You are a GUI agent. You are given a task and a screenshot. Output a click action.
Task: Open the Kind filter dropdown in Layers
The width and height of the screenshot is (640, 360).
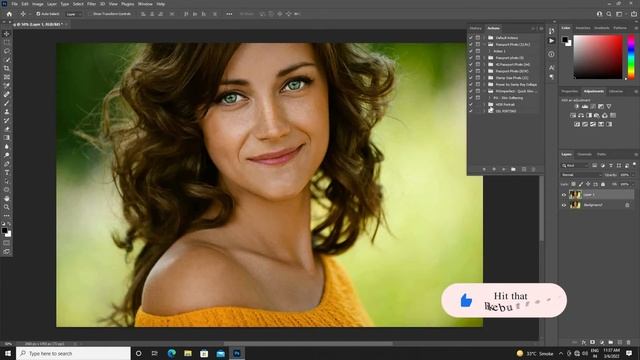(575, 166)
